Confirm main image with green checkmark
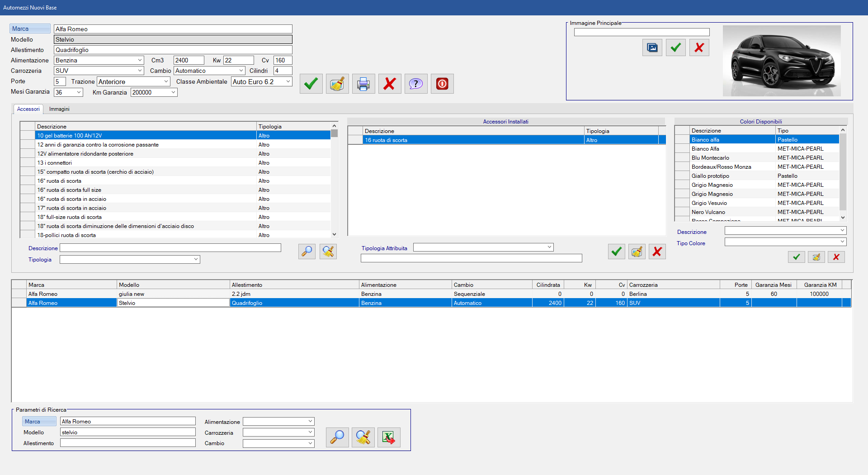Viewport: 868px width, 475px height. tap(676, 47)
